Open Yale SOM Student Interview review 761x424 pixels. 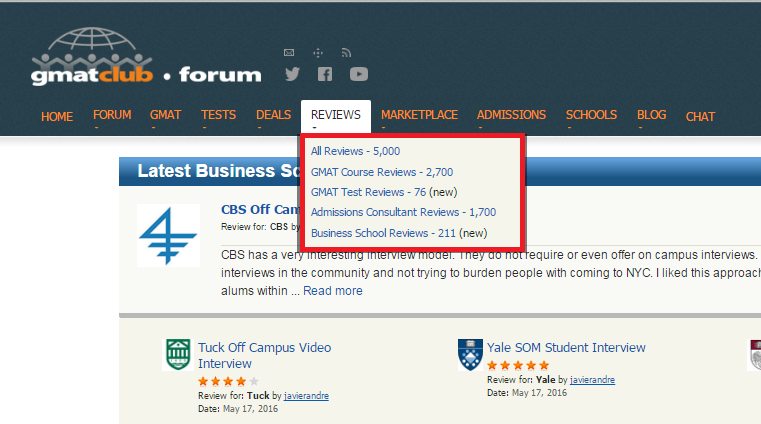[x=566, y=347]
